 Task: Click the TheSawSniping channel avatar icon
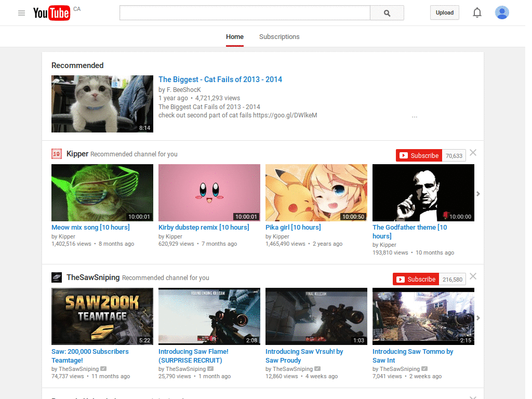click(x=56, y=277)
